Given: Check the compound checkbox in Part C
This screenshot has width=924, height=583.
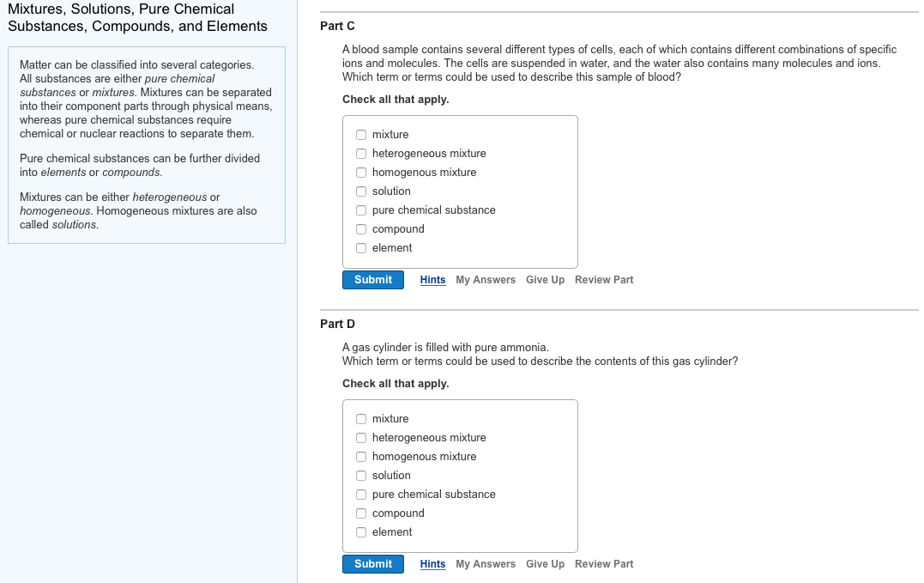Looking at the screenshot, I should 361,228.
